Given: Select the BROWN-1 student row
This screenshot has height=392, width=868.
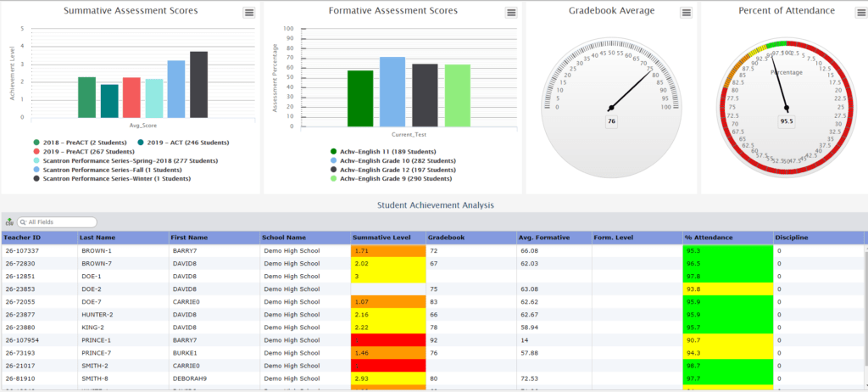Looking at the screenshot, I should coord(98,251).
